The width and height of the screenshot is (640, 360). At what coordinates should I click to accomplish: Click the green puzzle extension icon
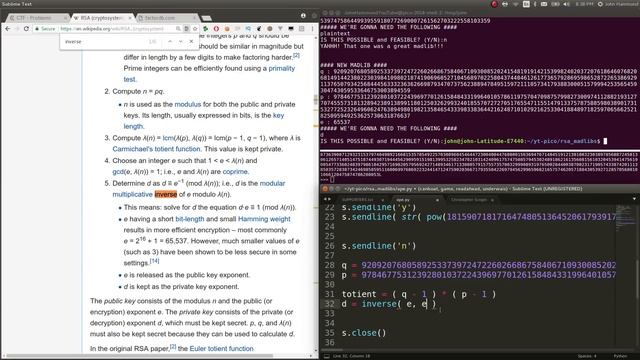click(205, 29)
